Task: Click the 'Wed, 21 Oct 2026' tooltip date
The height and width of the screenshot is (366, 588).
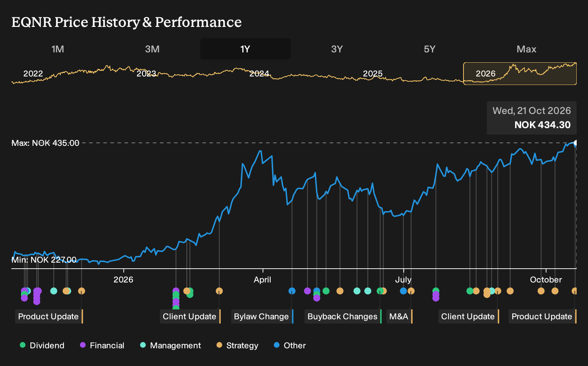Action: [532, 111]
